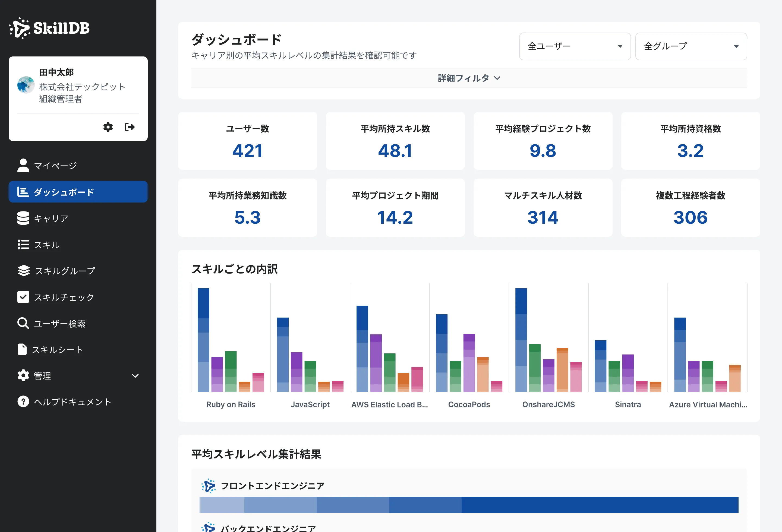The width and height of the screenshot is (782, 532).
Task: Click the 平均所持資格数 value 3.2
Action: point(690,151)
